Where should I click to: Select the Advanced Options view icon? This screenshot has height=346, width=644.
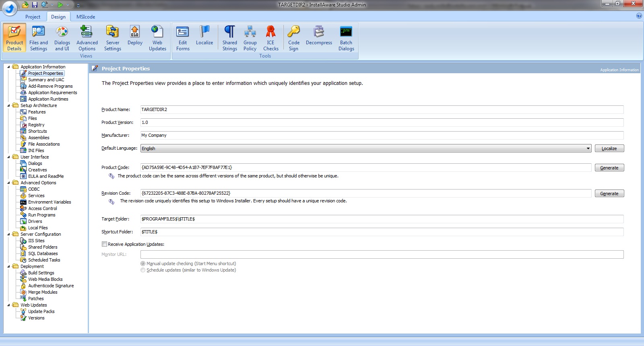click(87, 38)
